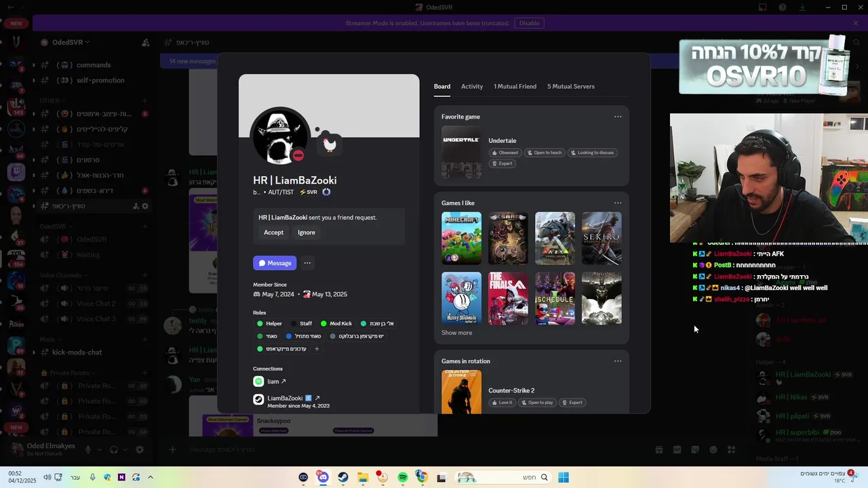Toggle headphones deafen in user panel
The height and width of the screenshot is (488, 868).
click(113, 449)
